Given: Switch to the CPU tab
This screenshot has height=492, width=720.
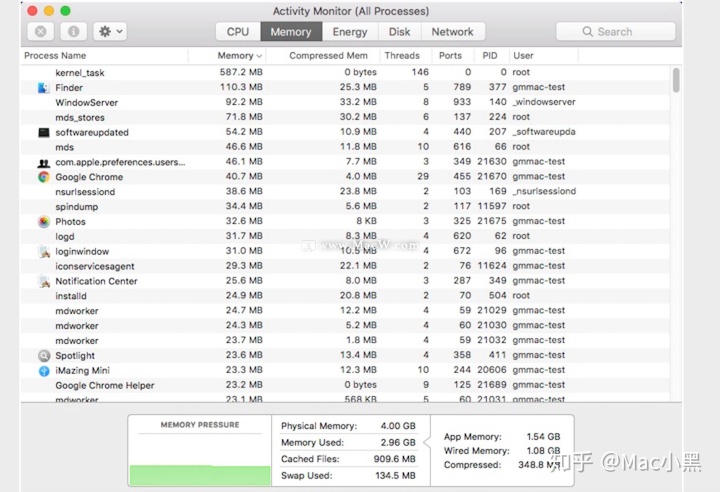Looking at the screenshot, I should click(238, 32).
